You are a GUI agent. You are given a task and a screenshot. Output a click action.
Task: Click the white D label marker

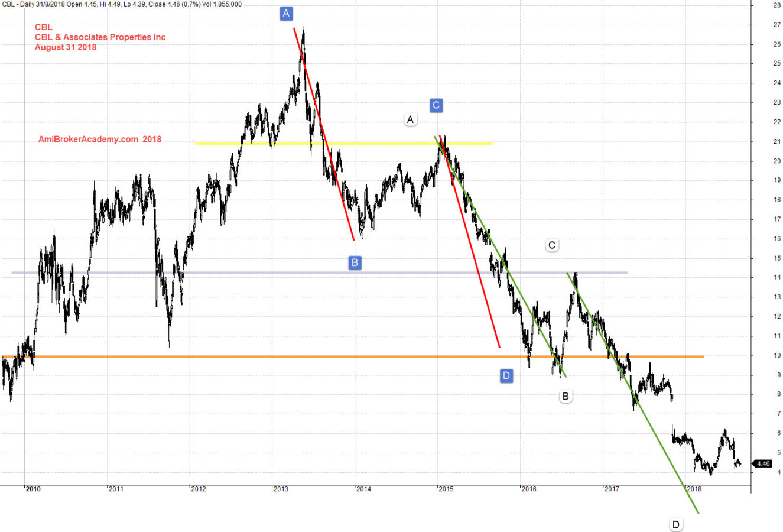(x=675, y=524)
